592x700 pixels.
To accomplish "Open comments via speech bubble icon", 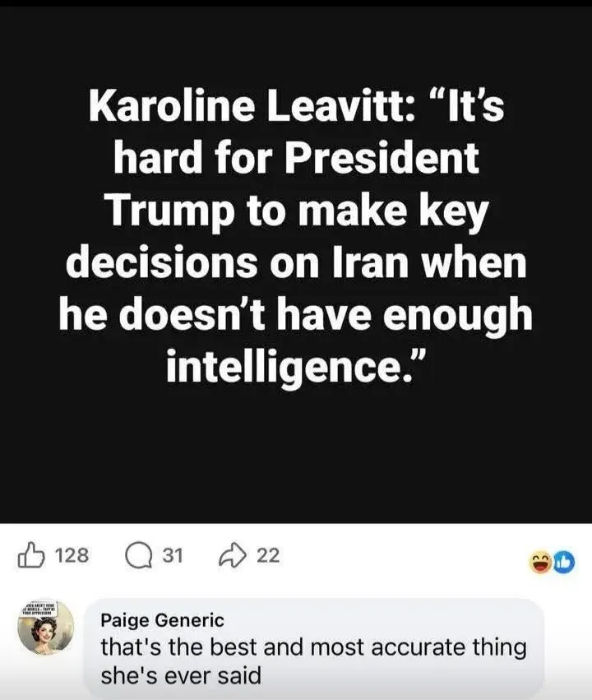I will (137, 556).
